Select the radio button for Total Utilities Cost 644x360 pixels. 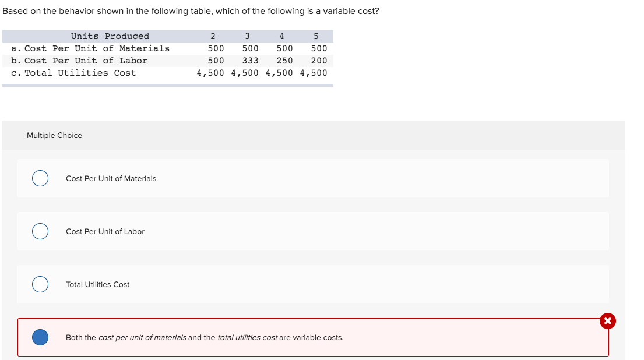pyautogui.click(x=40, y=284)
